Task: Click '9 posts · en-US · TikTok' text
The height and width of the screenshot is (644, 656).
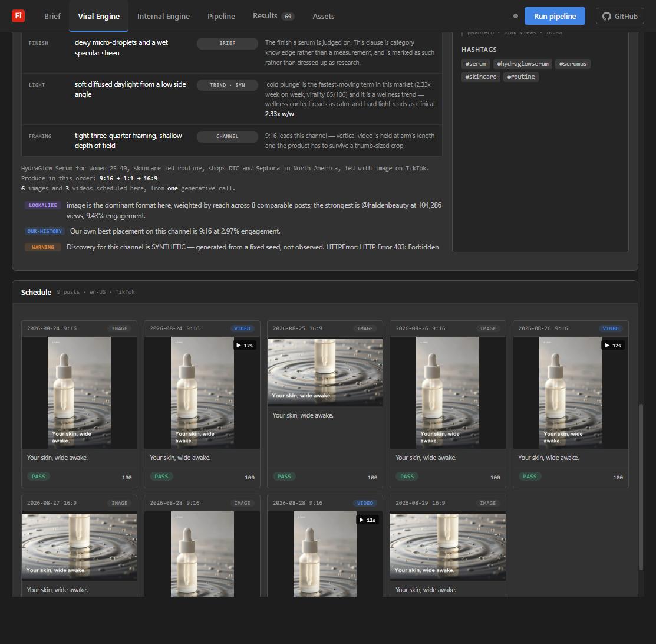Action: point(96,292)
